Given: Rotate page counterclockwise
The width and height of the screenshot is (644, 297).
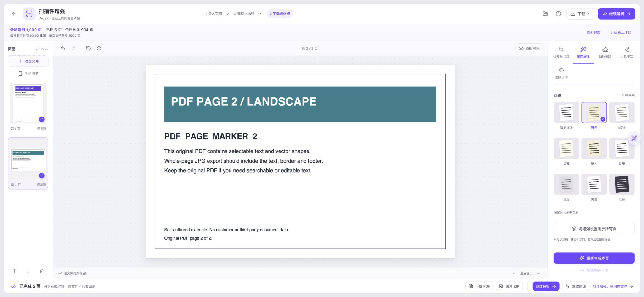Looking at the screenshot, I should point(88,48).
